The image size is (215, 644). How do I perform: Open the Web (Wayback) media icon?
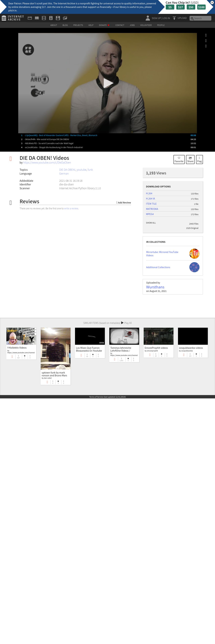30,18
